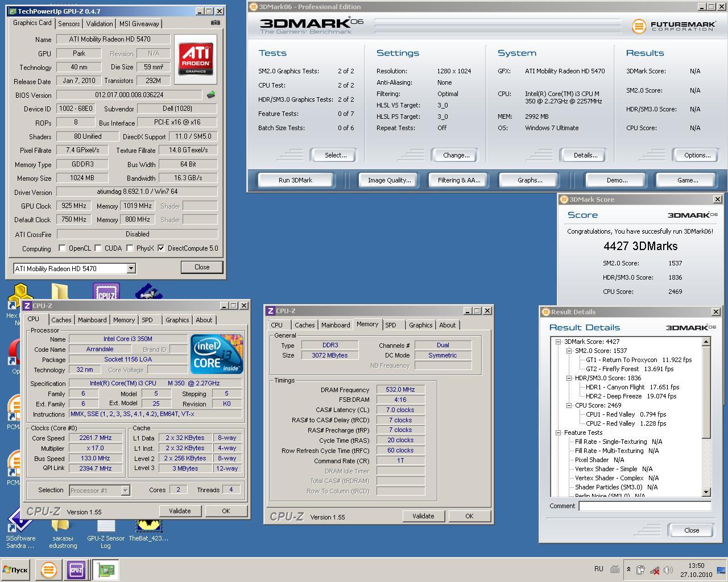Open the ATI Mobility Radeon HD 5470 dropdown
This screenshot has width=728, height=582.
click(131, 268)
